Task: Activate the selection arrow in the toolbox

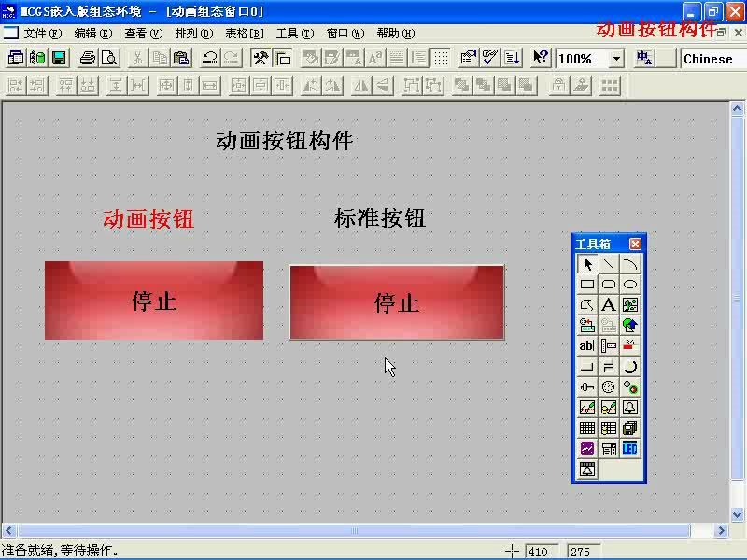Action: point(588,262)
